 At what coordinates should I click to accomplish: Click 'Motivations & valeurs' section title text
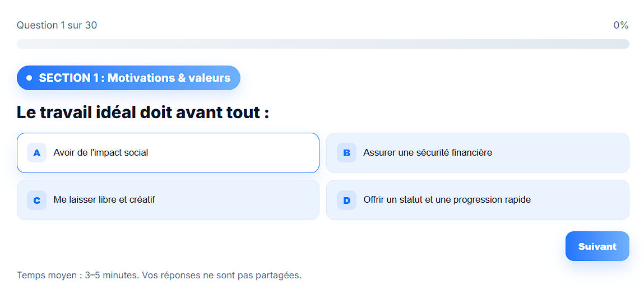169,78
